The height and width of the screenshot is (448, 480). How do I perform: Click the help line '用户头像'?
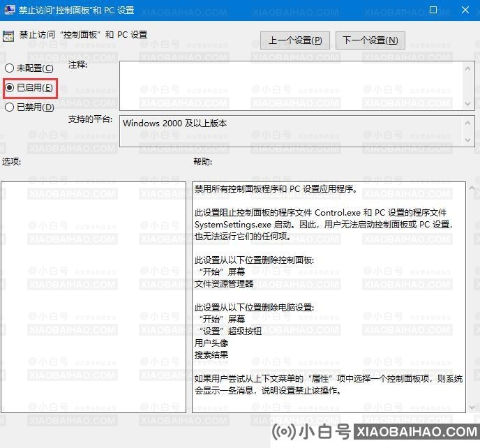point(211,343)
